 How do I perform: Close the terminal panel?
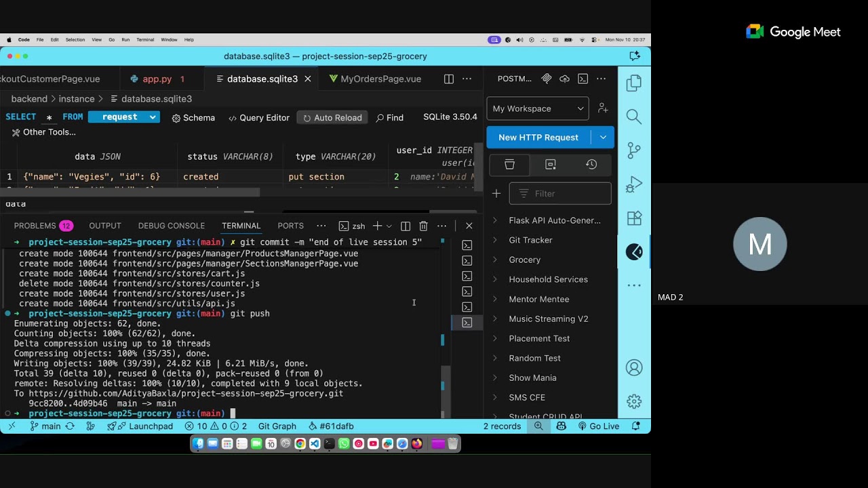pyautogui.click(x=469, y=226)
